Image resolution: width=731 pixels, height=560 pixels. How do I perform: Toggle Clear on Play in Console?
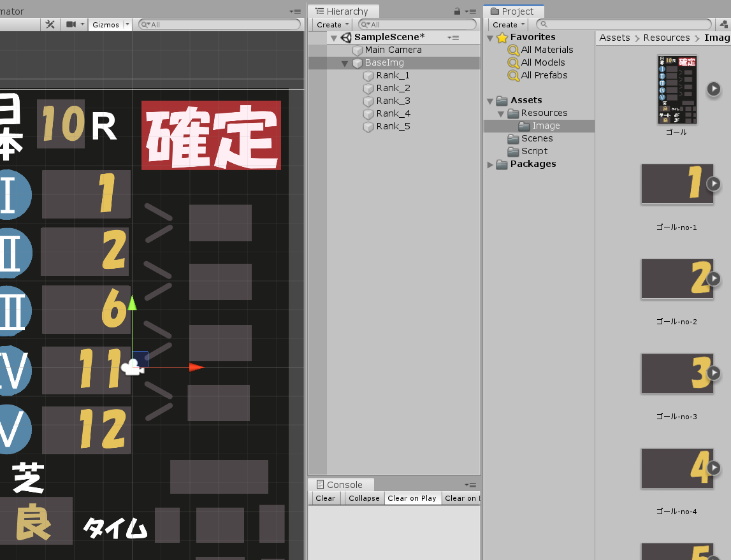[412, 498]
